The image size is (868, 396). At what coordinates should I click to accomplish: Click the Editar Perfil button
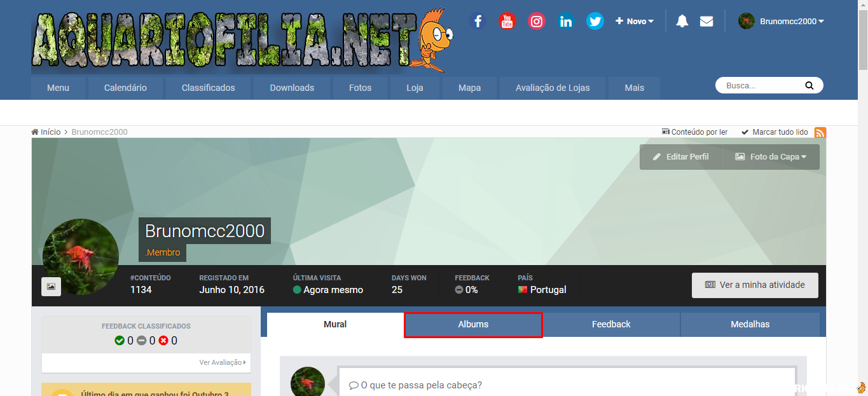(x=681, y=156)
